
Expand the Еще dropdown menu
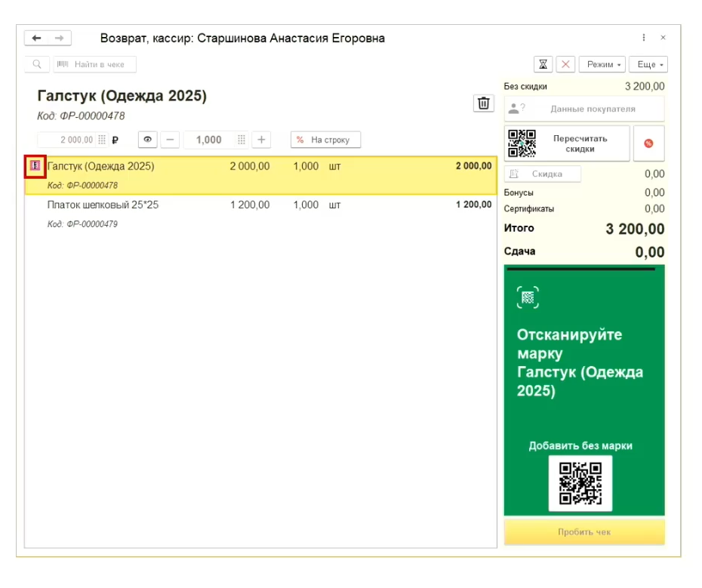[650, 64]
